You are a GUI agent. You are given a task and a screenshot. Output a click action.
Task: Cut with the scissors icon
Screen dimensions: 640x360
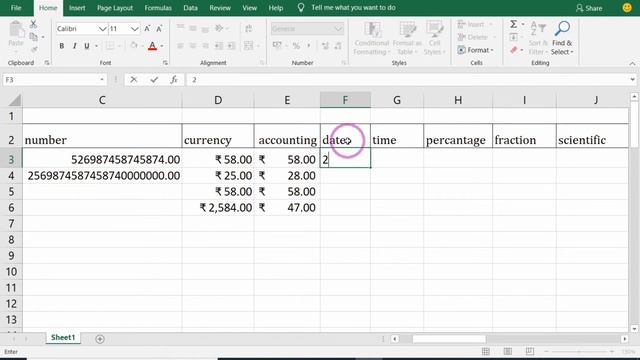click(x=33, y=24)
